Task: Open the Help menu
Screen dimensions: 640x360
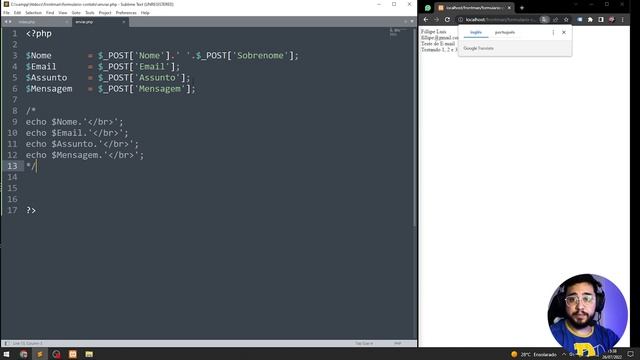Action: 145,13
